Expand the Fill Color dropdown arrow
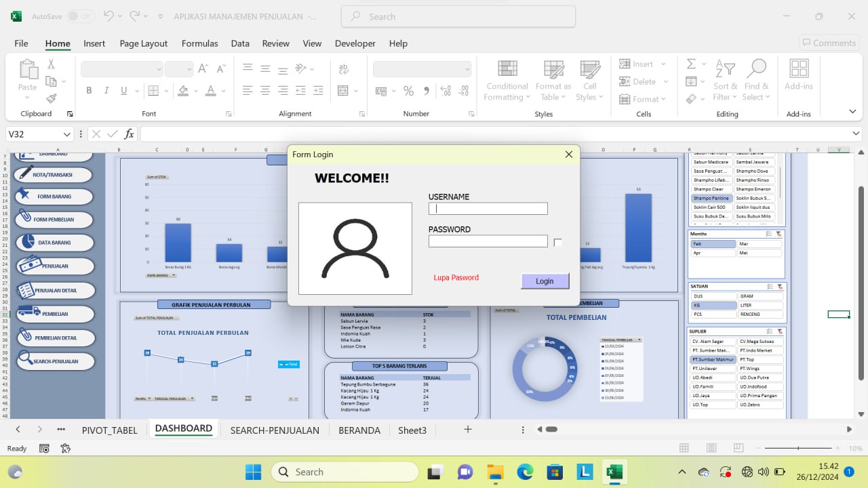 click(196, 90)
